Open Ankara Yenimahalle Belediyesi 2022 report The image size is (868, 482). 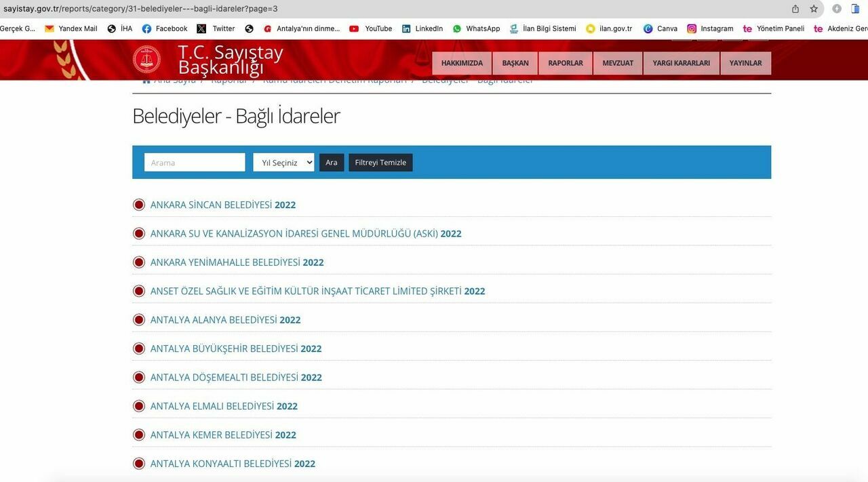237,262
